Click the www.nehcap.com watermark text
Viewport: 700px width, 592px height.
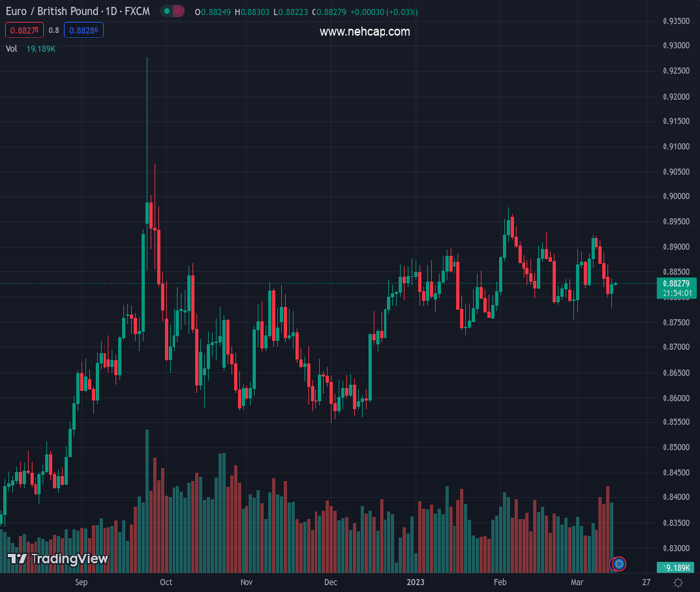[365, 32]
